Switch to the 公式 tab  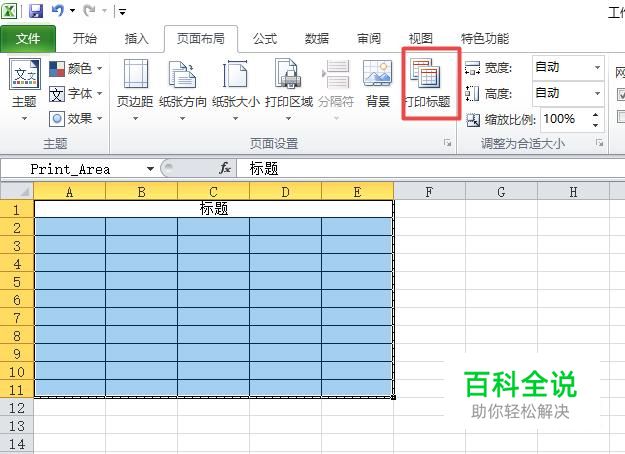265,39
